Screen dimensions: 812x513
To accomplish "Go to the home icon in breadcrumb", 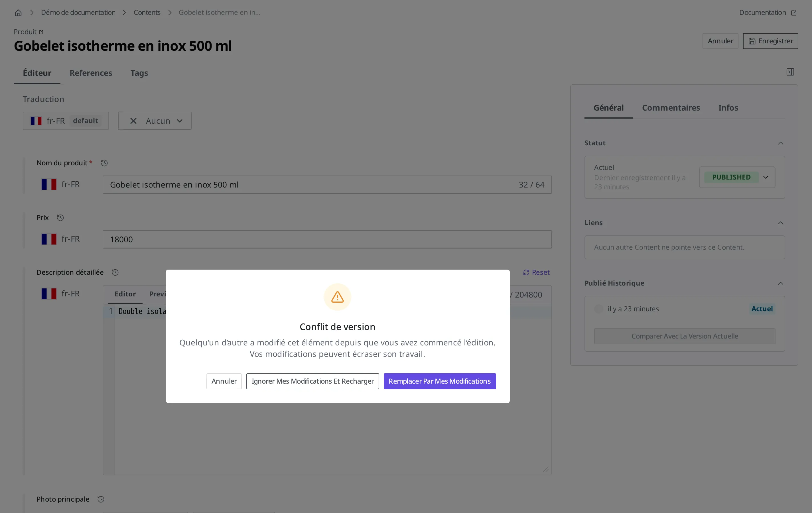I will click(18, 13).
